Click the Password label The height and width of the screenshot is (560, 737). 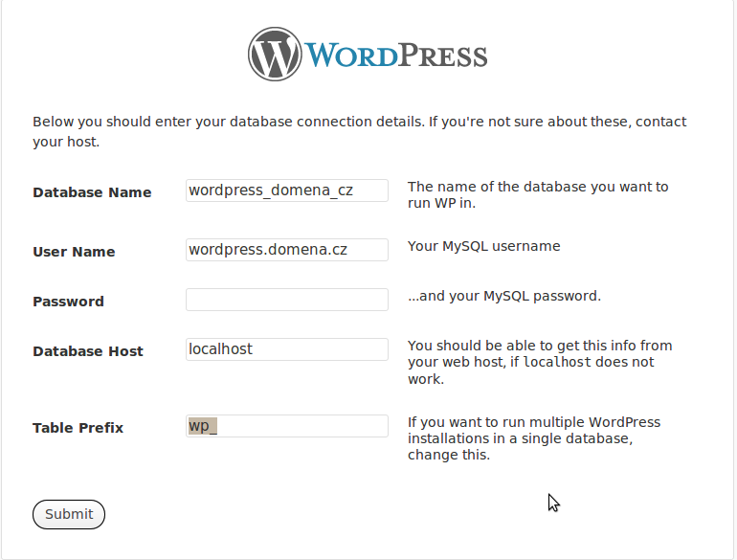pos(68,302)
